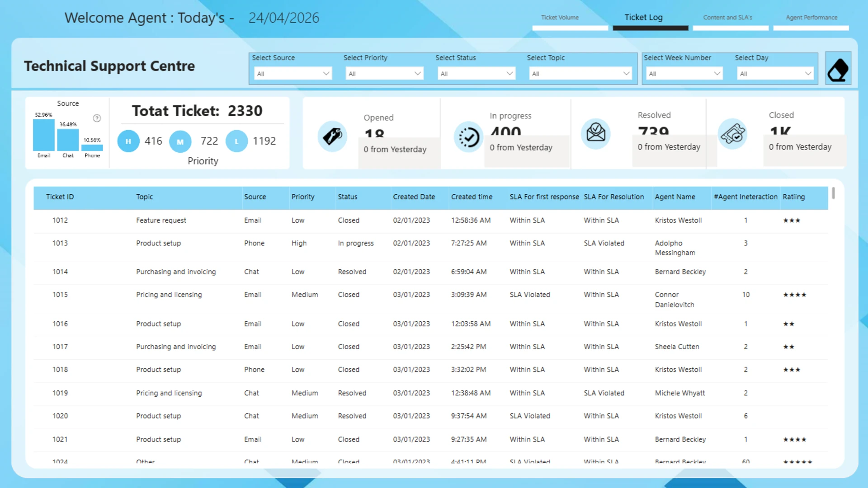Click the 52.96% Email percentage label

tap(43, 115)
